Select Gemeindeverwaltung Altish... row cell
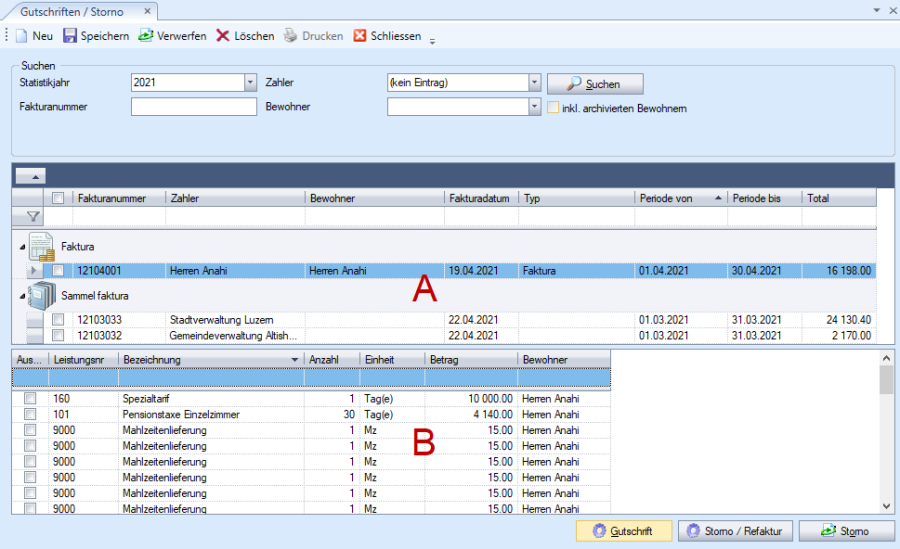The height and width of the screenshot is (549, 900). (x=235, y=335)
